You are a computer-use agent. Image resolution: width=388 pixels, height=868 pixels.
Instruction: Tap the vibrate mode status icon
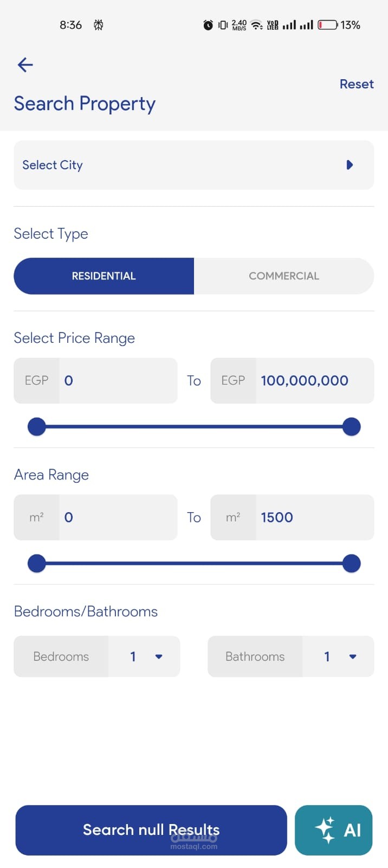(x=223, y=25)
